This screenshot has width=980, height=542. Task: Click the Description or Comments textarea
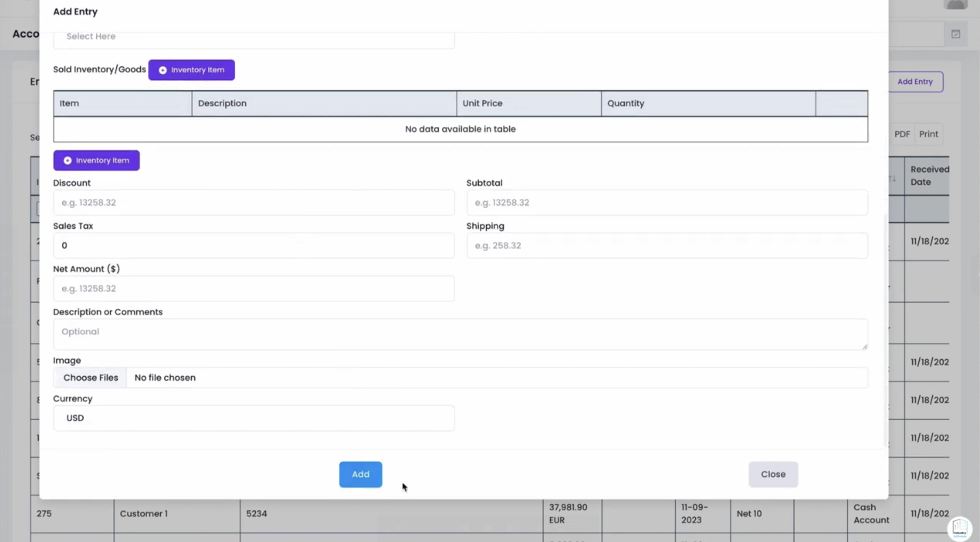tap(460, 334)
